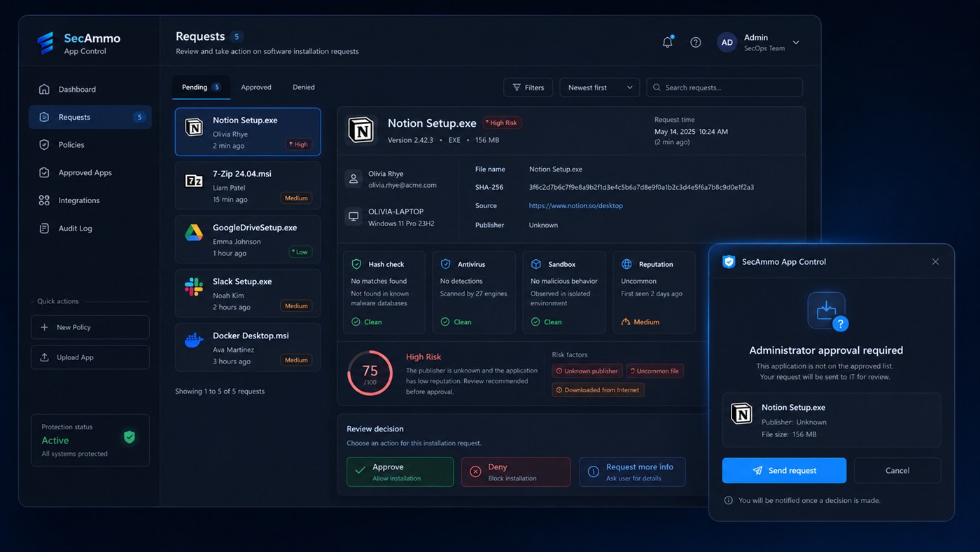Click the download icon in approval dialog
The height and width of the screenshot is (552, 980).
[x=827, y=310]
